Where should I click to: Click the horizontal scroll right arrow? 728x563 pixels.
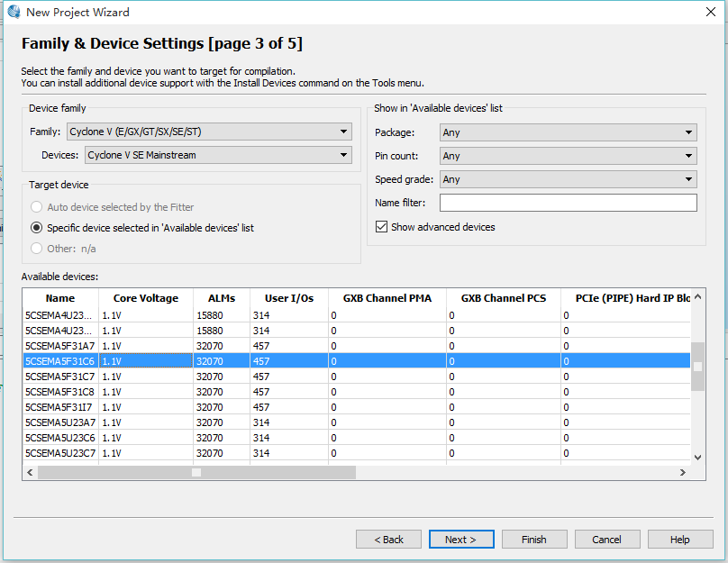coord(683,473)
